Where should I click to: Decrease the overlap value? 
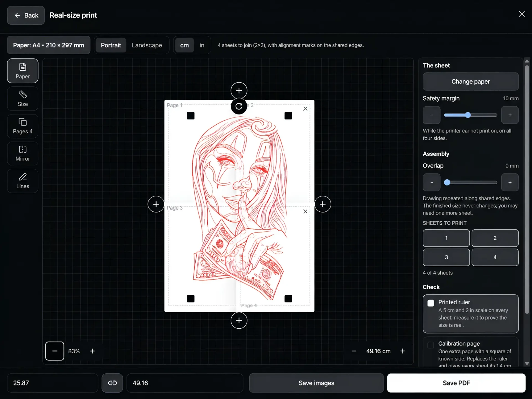click(432, 182)
